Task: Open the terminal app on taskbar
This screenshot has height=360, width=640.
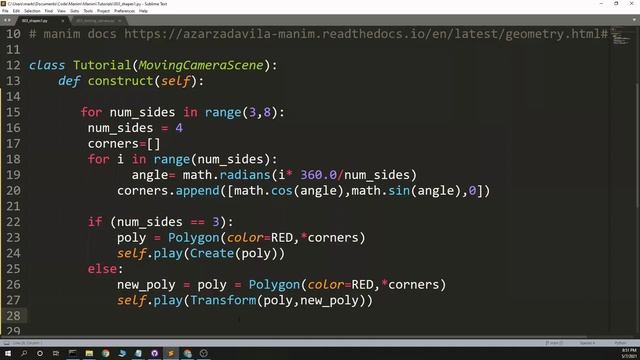Action: [x=73, y=353]
